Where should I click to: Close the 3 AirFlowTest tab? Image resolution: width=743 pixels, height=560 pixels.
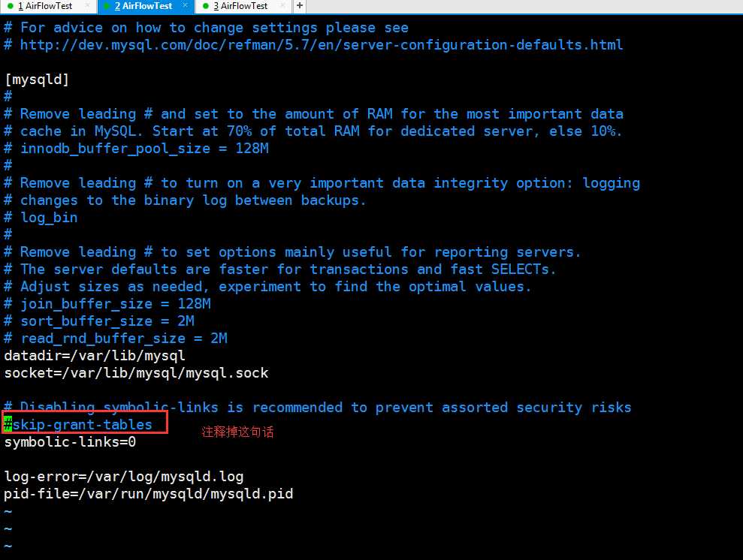click(282, 6)
